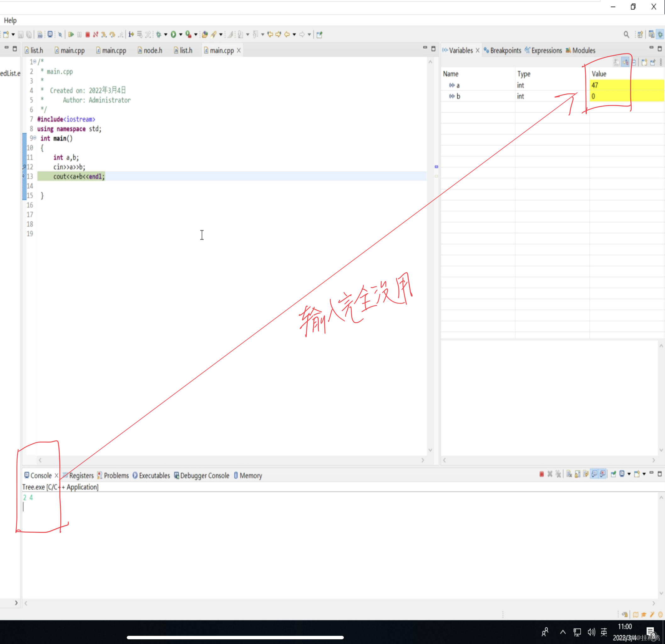Viewport: 665px width, 644px height.
Task: Open the Help menu
Action: click(10, 20)
